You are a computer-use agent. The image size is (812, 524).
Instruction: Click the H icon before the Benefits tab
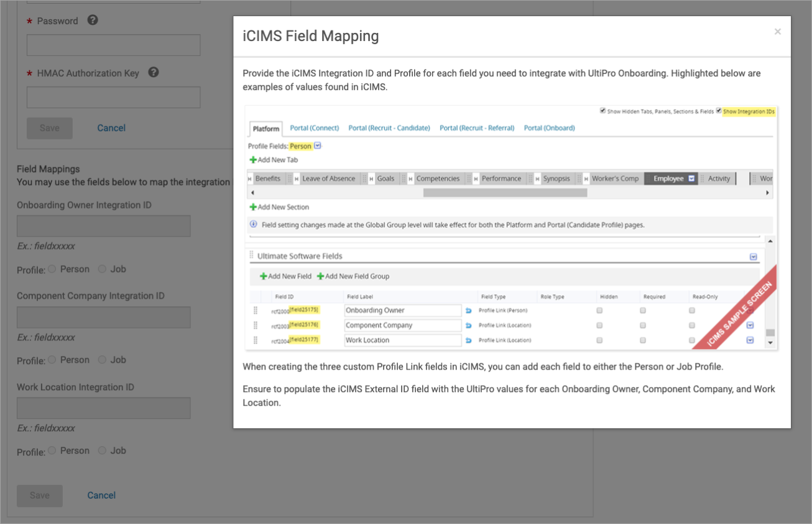pos(250,179)
